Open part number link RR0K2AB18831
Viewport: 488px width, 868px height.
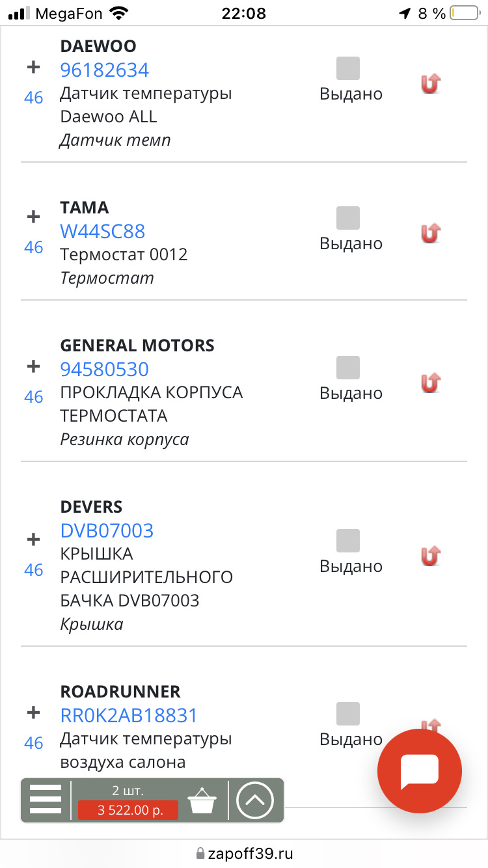(x=129, y=715)
